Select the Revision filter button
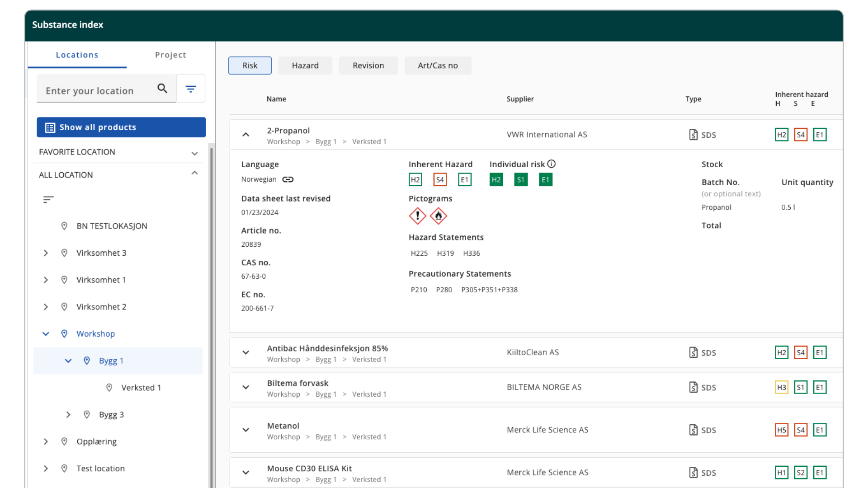 point(368,66)
